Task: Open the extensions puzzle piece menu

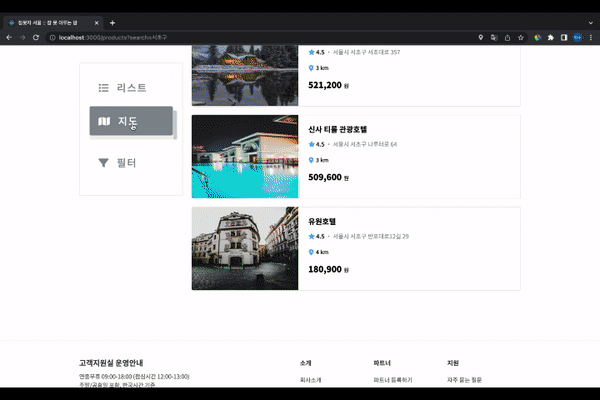Action: click(x=551, y=38)
